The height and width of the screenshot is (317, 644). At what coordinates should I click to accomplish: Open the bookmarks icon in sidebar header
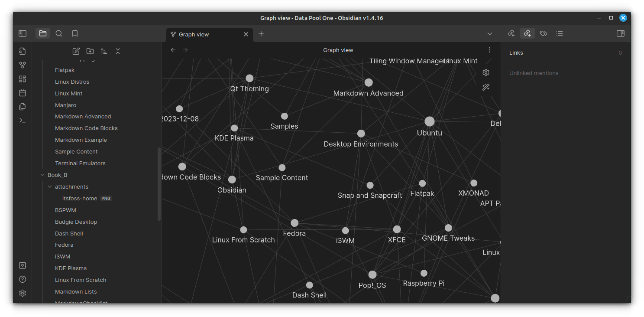(75, 33)
